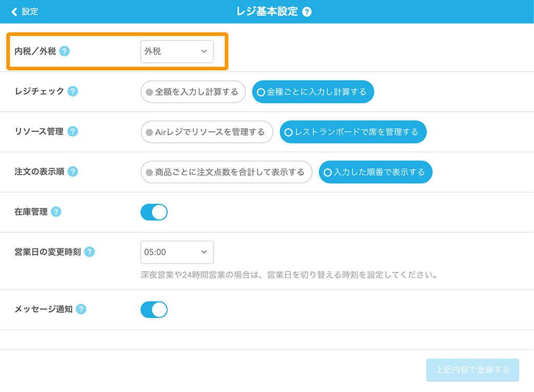Open help icon beside レジ基本設定 title
534x392 pixels.
[x=307, y=12]
